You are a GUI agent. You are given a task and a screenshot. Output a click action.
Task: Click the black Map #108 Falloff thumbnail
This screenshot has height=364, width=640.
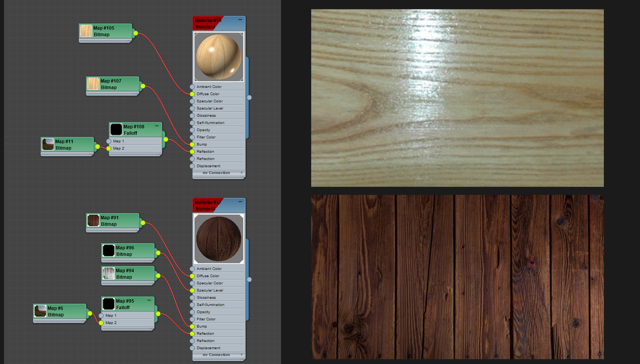coord(116,130)
